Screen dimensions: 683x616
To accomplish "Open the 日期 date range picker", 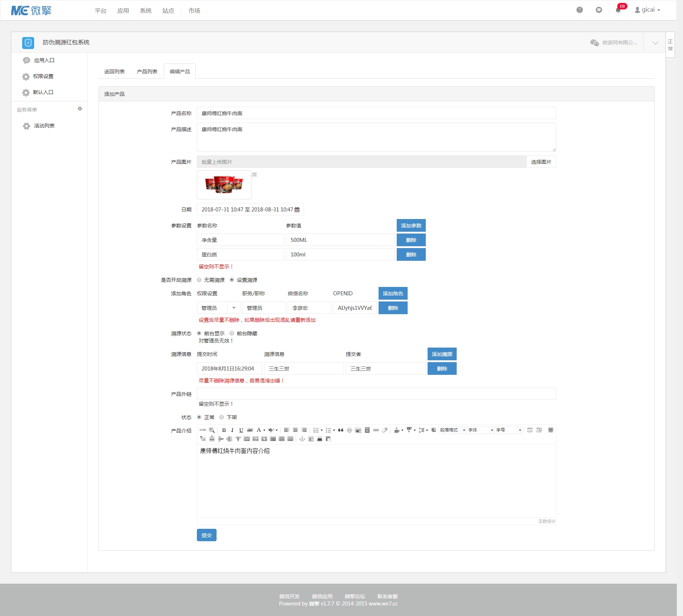I will click(x=250, y=209).
